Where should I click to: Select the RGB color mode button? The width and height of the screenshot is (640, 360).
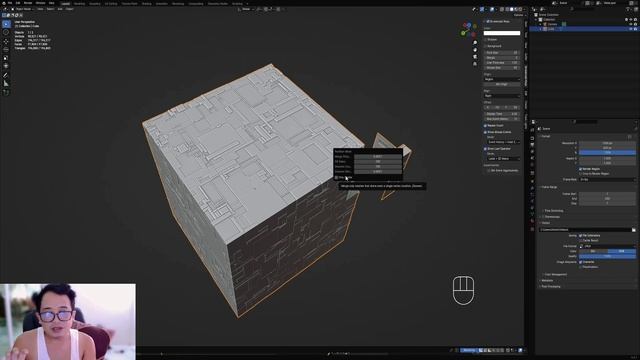tap(622, 251)
